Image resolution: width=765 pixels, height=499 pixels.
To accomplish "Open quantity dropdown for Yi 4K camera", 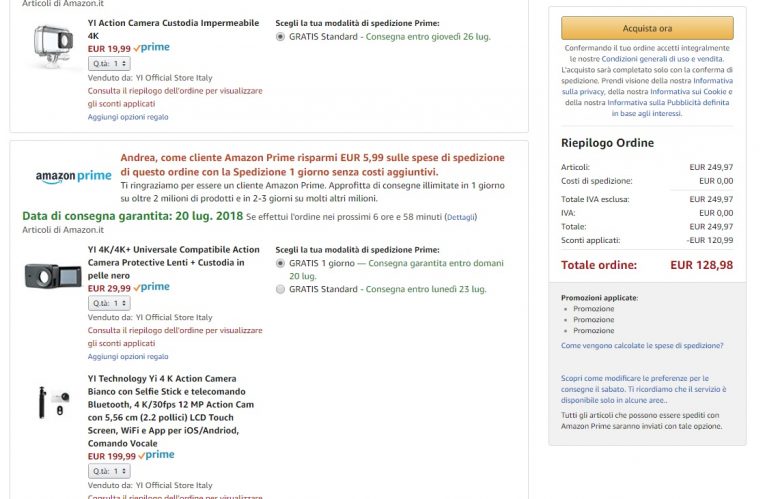I will tap(109, 470).
